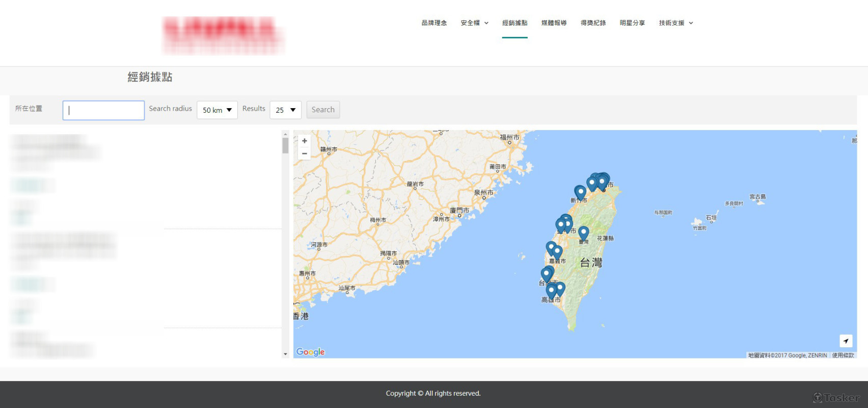The width and height of the screenshot is (868, 408).
Task: Focus the 所在位置 input field
Action: 103,110
